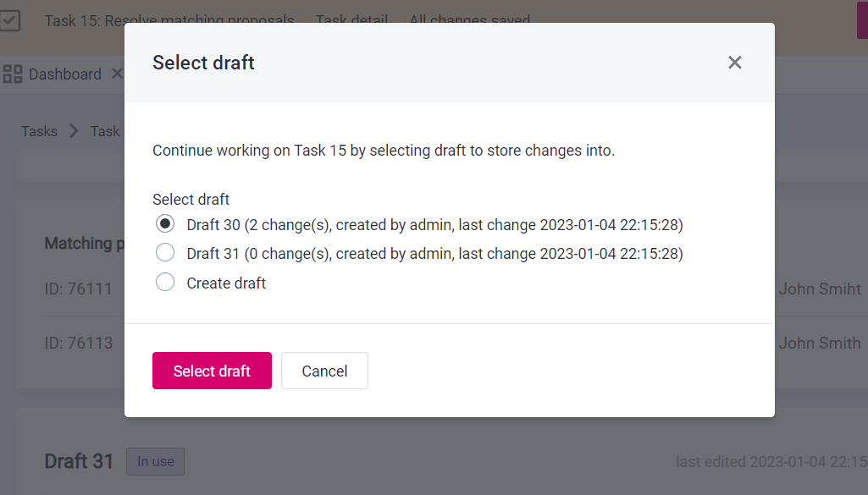Close the Select draft dialog
Image resolution: width=868 pixels, height=495 pixels.
734,63
